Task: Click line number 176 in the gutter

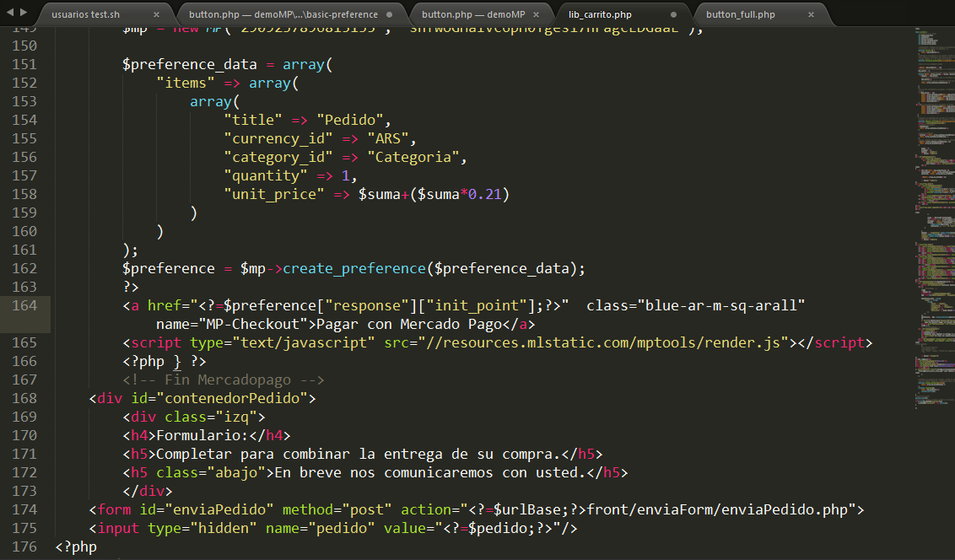Action: coord(24,547)
